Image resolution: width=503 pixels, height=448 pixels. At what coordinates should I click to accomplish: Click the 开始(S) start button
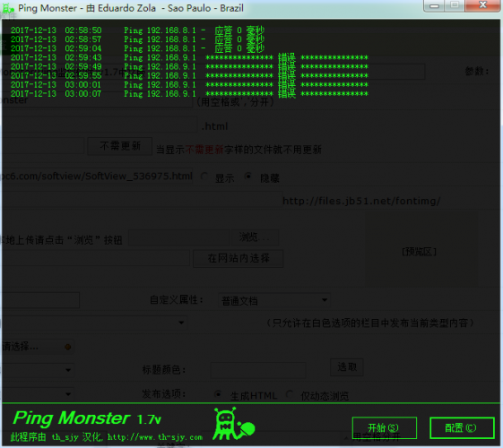coord(385,427)
